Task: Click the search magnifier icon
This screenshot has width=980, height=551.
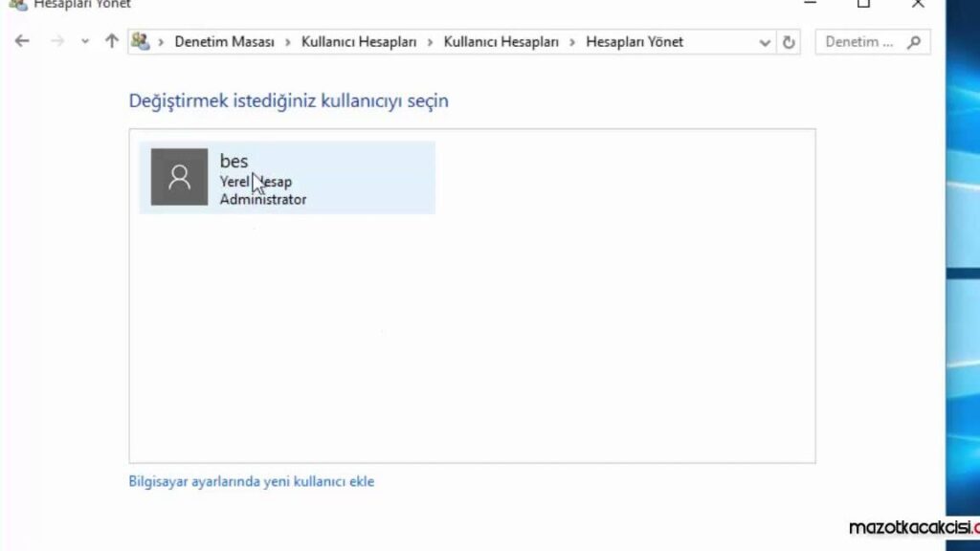Action: coord(914,42)
